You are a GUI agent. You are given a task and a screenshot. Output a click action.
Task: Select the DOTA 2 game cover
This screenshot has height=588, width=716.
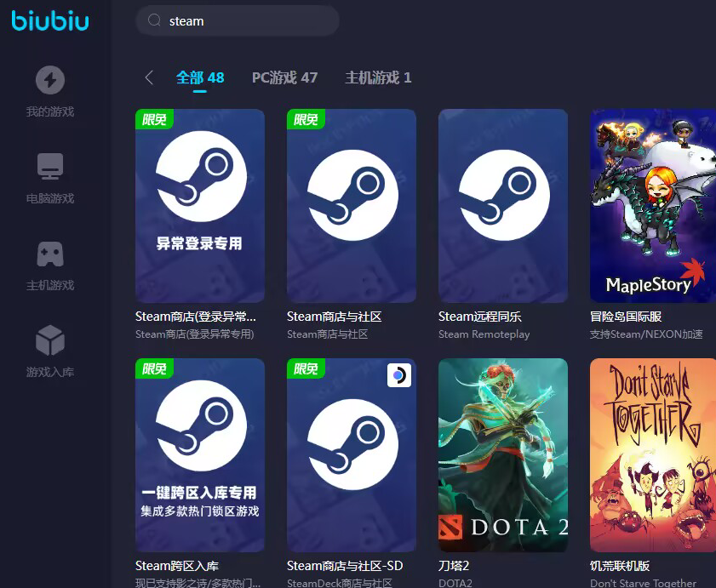pos(503,455)
